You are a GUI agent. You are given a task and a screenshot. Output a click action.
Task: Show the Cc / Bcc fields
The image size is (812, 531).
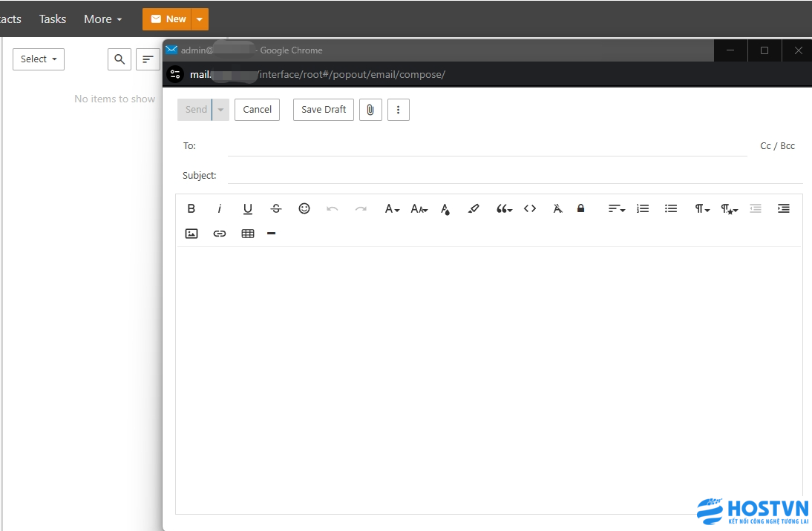(777, 146)
